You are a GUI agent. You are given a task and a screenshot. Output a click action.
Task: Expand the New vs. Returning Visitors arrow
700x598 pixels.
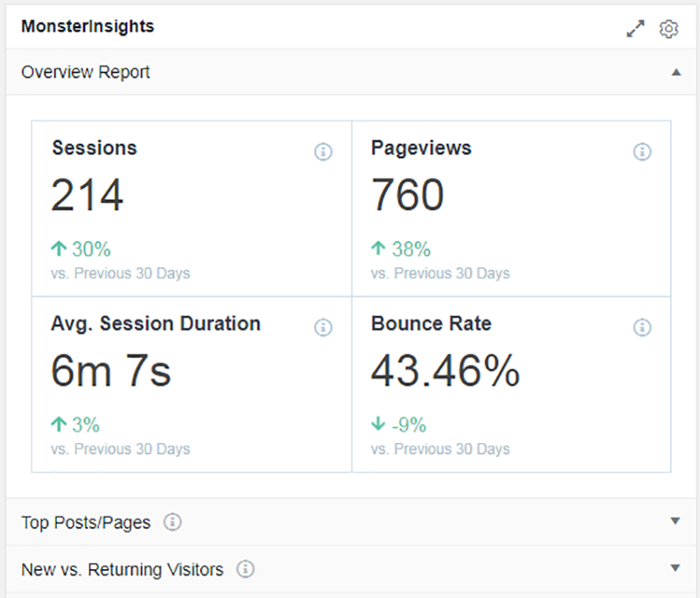point(675,568)
